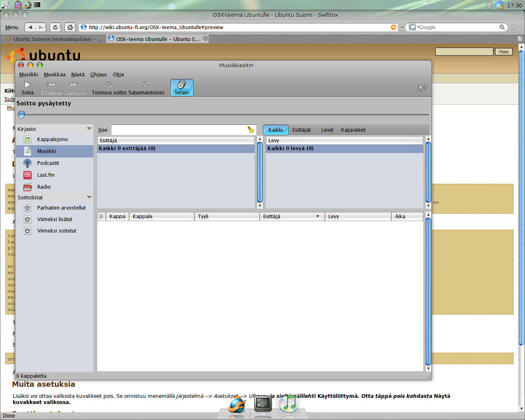The image size is (525, 420).
Task: Click the browser reload button
Action: (x=55, y=27)
